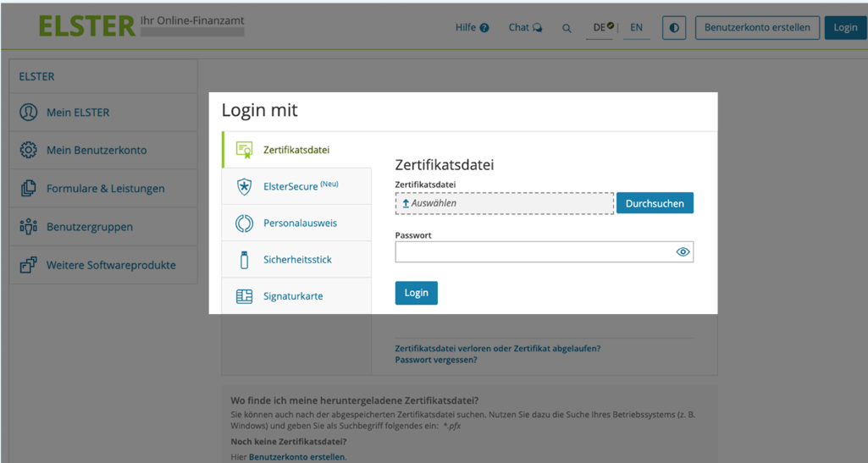Click the Zertifikatsdatei section heading
Viewport: 868px width, 463px height.
pyautogui.click(x=445, y=165)
